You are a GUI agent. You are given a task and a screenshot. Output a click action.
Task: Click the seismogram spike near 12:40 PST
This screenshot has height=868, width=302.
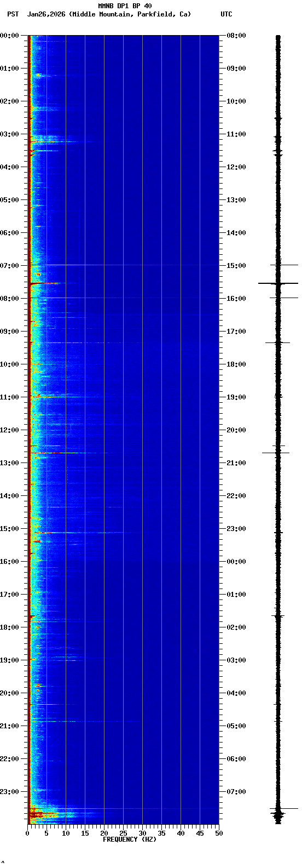coord(276,453)
